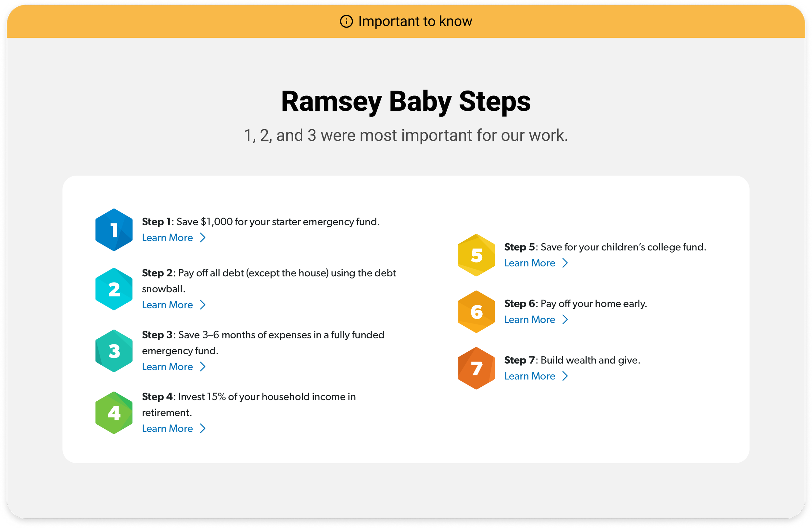Click the cyan Step 2 hexagon icon
The image size is (812, 528).
click(114, 289)
